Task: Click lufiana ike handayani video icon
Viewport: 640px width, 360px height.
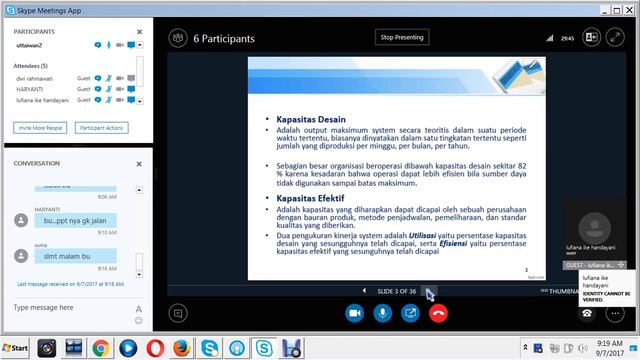Action: pyautogui.click(x=120, y=100)
